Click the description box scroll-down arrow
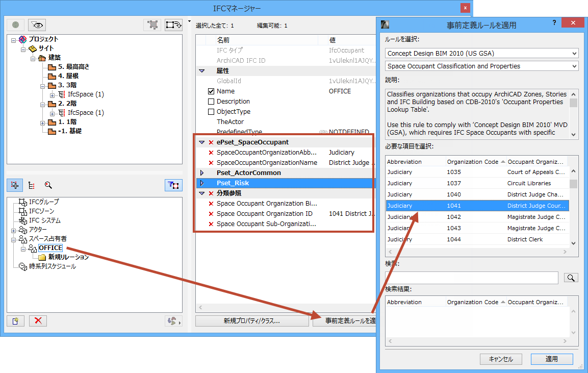The width and height of the screenshot is (588, 373). click(x=573, y=134)
